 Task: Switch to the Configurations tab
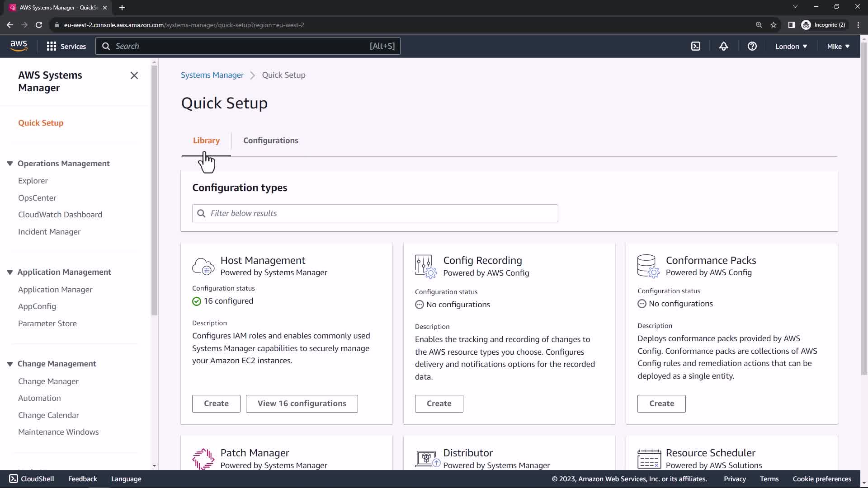[270, 141]
